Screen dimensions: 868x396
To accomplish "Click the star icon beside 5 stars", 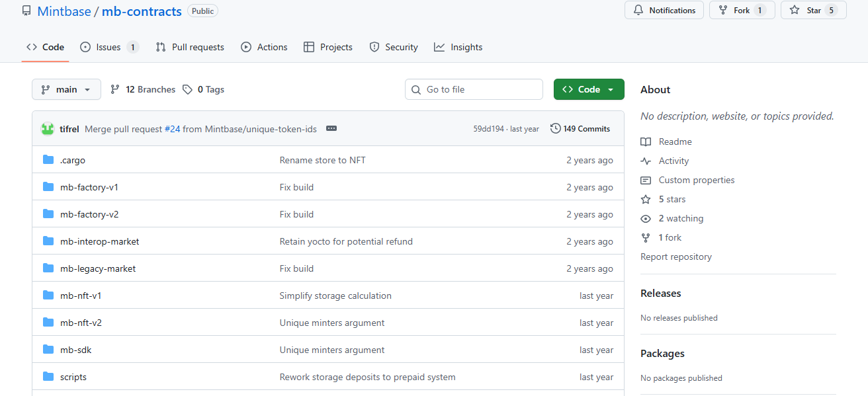I will click(646, 199).
